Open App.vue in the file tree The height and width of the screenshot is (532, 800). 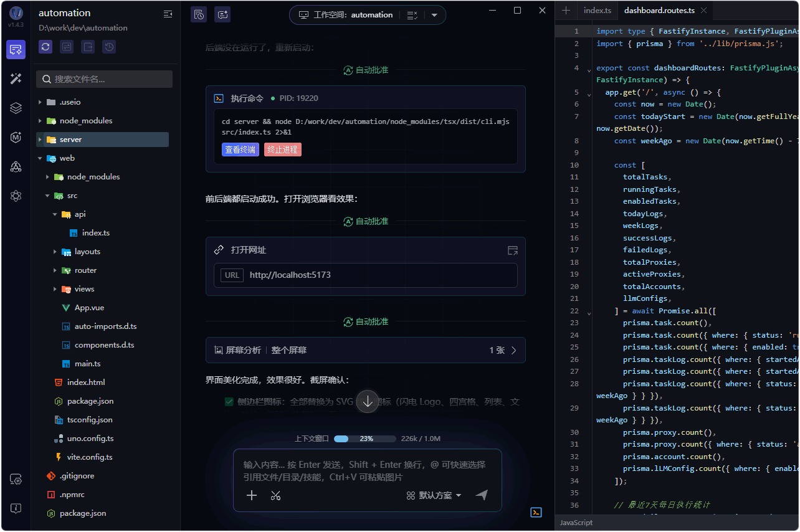pyautogui.click(x=88, y=308)
